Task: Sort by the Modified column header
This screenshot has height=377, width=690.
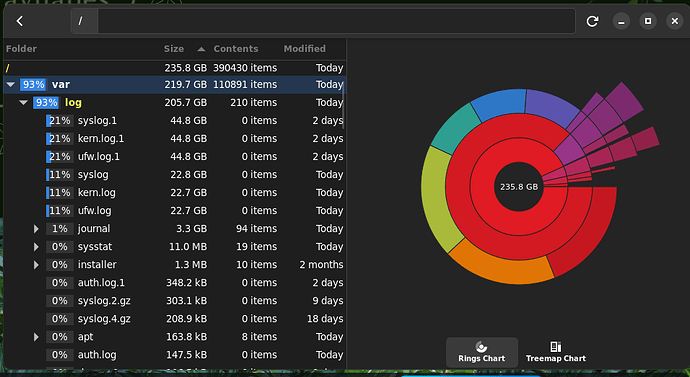Action: pos(305,49)
